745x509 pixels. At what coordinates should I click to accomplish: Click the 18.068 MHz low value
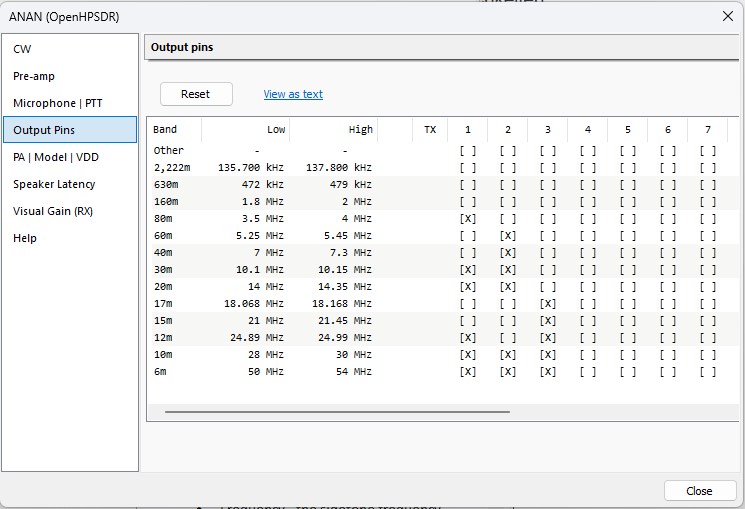point(254,304)
